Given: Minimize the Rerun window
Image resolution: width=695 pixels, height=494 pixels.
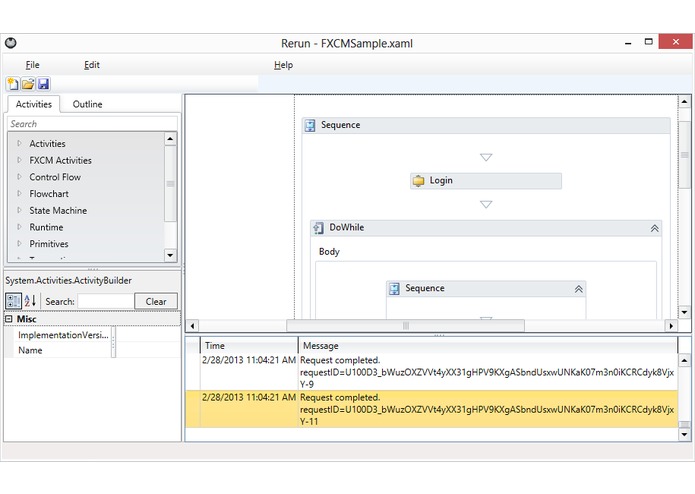Looking at the screenshot, I should (628, 43).
